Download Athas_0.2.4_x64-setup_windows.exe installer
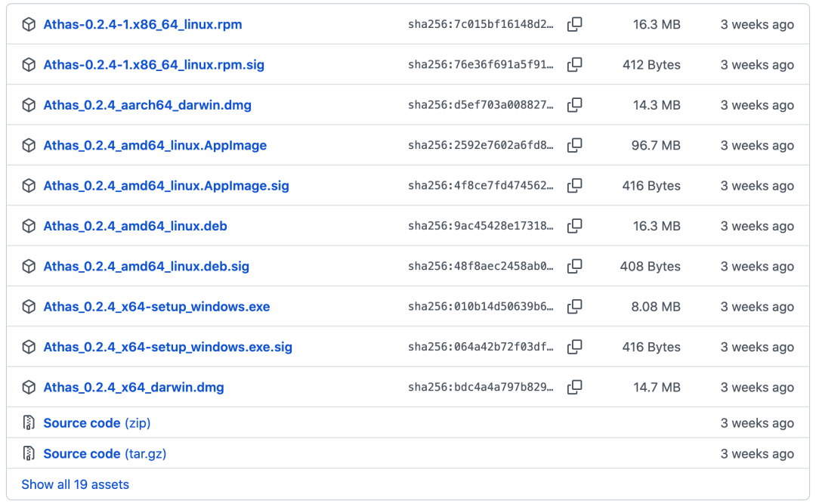This screenshot has width=816, height=504. pyautogui.click(x=156, y=307)
